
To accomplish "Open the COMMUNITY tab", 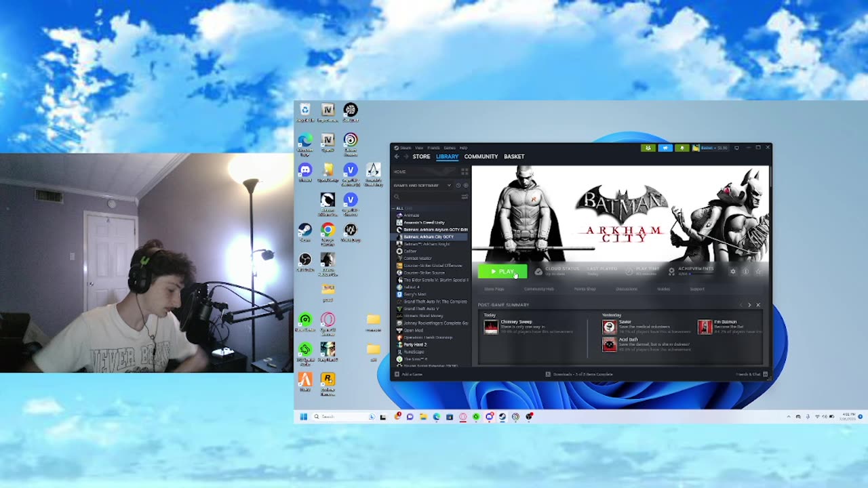I will [x=481, y=157].
